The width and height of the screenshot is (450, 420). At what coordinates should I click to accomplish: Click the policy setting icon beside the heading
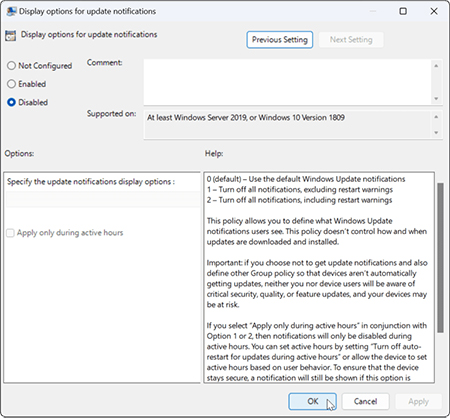tap(10, 35)
